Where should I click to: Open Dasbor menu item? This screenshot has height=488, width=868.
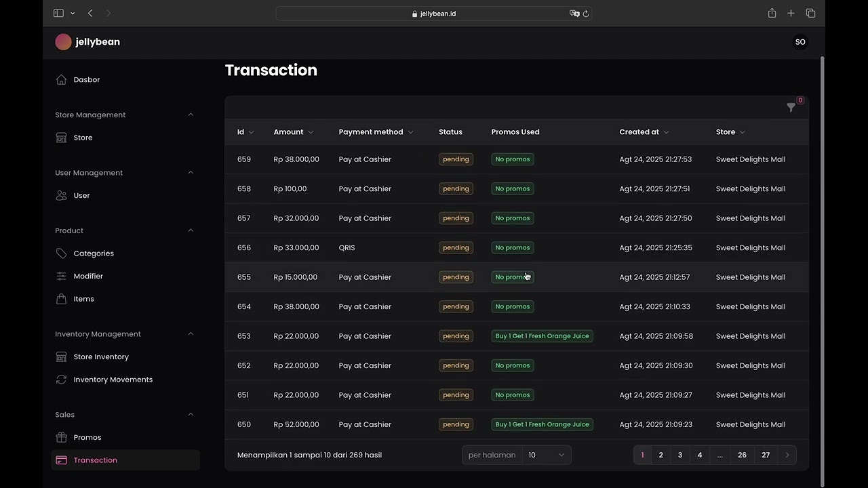(x=125, y=80)
